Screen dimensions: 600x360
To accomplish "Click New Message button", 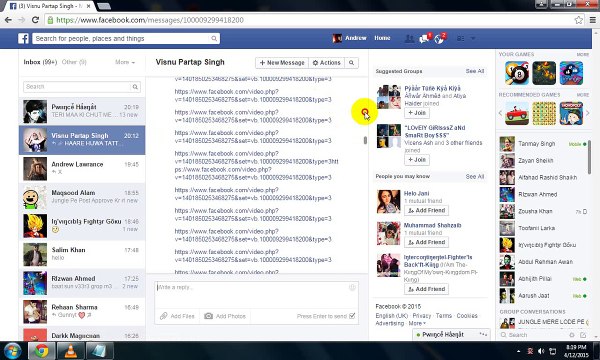I will [282, 63].
